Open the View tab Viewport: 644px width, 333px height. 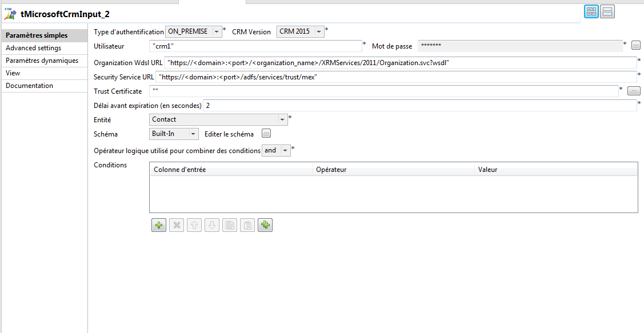[45, 73]
